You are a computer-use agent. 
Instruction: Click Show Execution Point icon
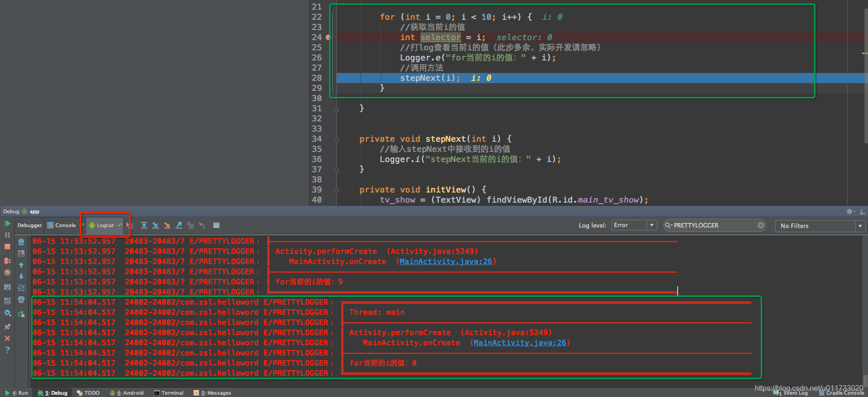point(130,225)
